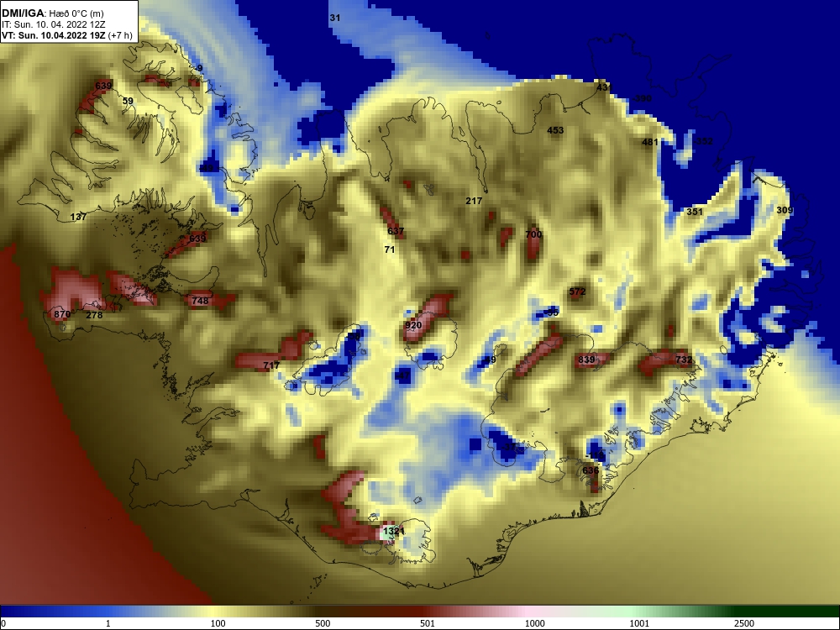Select the 636 height label
The height and width of the screenshot is (630, 840).
point(591,470)
